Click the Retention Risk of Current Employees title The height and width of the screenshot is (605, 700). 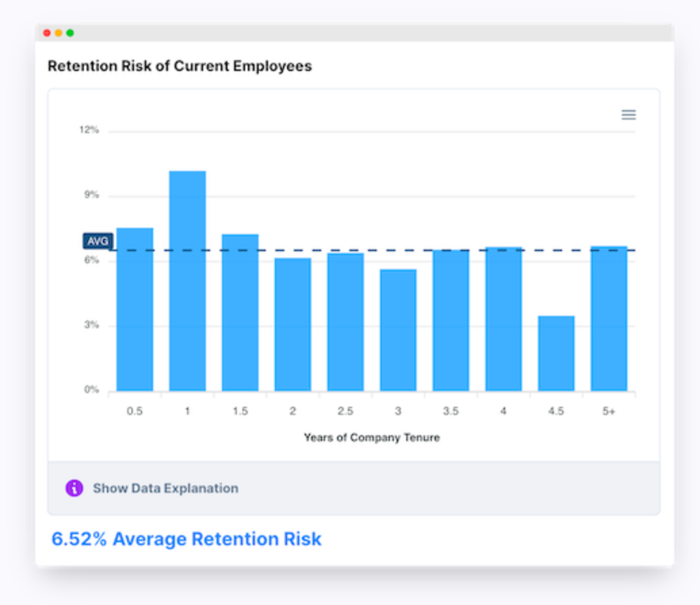[179, 66]
